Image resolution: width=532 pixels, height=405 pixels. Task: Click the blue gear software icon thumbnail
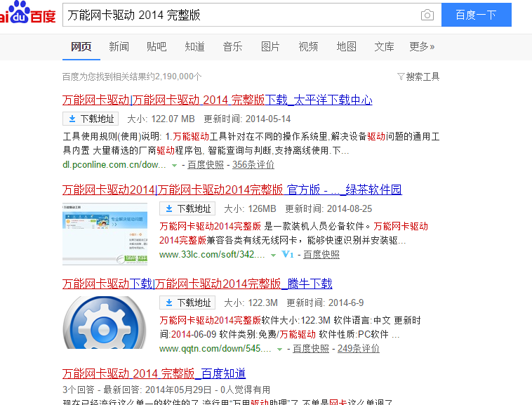(x=105, y=322)
